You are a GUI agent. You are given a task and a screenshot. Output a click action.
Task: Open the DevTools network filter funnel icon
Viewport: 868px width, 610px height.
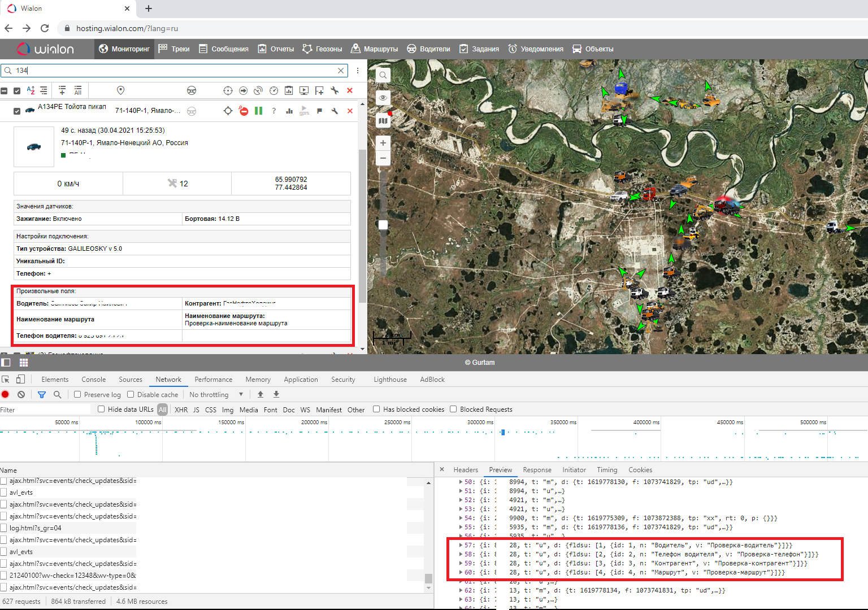tap(41, 395)
